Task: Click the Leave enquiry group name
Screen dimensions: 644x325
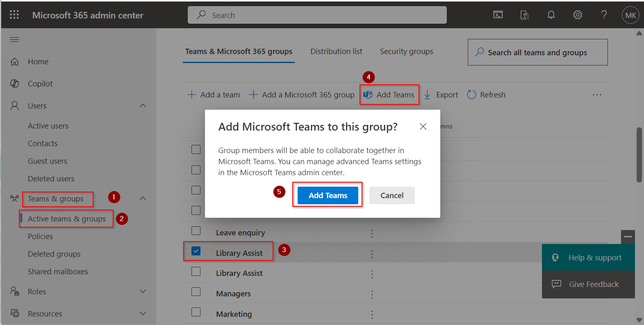Action: tap(240, 233)
